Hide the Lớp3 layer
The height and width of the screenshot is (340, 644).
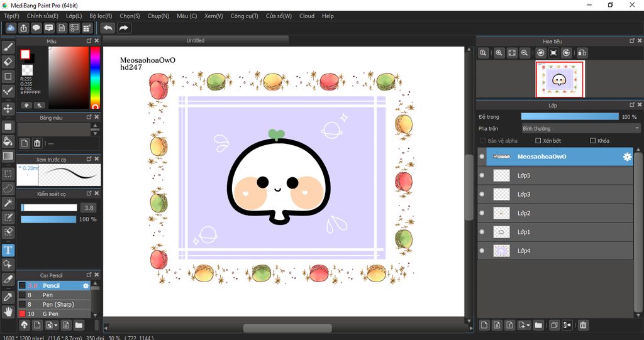coord(482,194)
